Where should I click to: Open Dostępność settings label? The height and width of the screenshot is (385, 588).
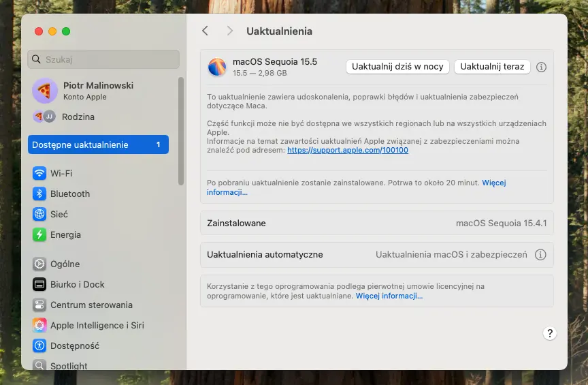pyautogui.click(x=75, y=346)
